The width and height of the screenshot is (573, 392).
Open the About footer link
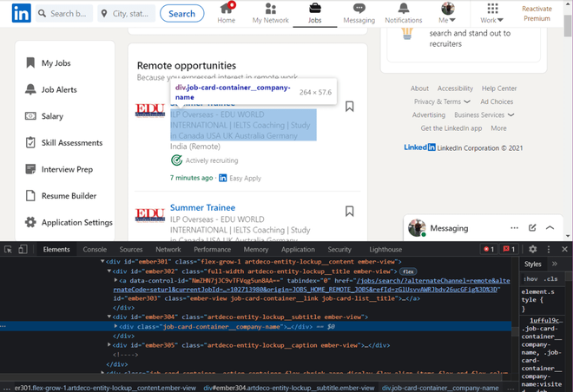(x=419, y=88)
